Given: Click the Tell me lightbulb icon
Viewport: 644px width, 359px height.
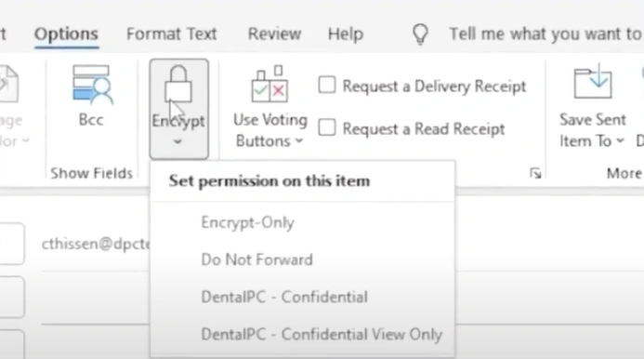Looking at the screenshot, I should coord(420,34).
